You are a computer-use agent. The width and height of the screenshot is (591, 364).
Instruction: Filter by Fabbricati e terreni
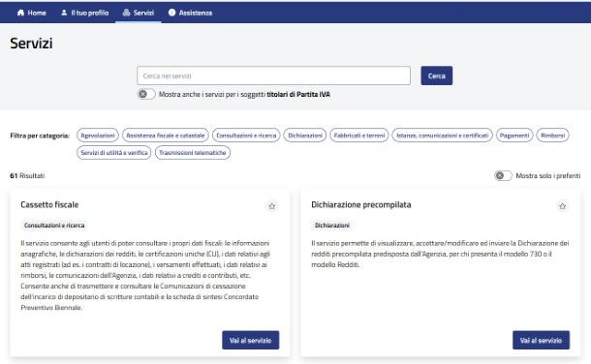(359, 136)
